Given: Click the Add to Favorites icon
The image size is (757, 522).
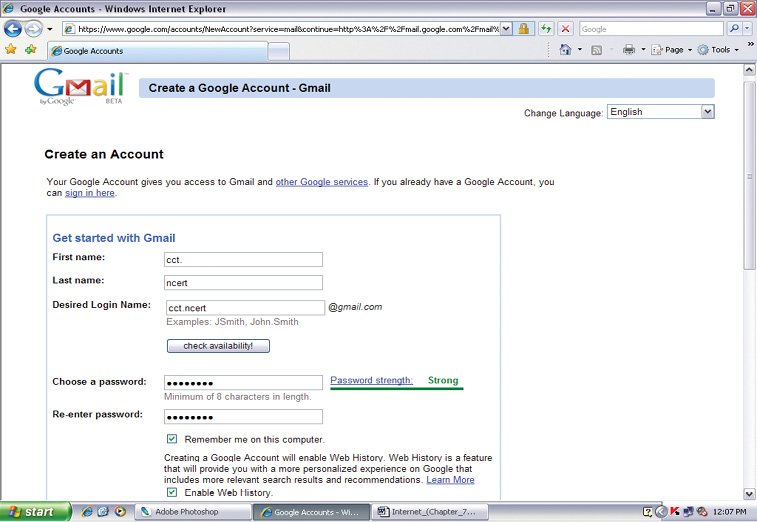Looking at the screenshot, I should [30, 49].
